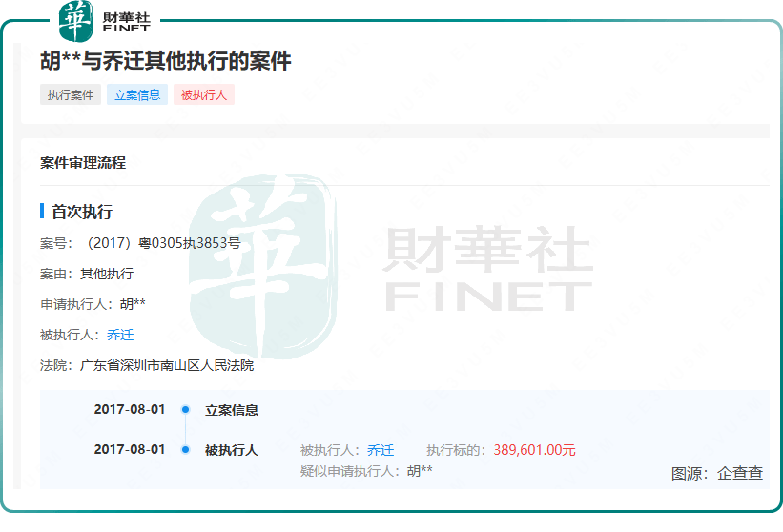Open 乔迁 link in 被执行人 detail field
Image resolution: width=783 pixels, height=532 pixels.
[120, 335]
